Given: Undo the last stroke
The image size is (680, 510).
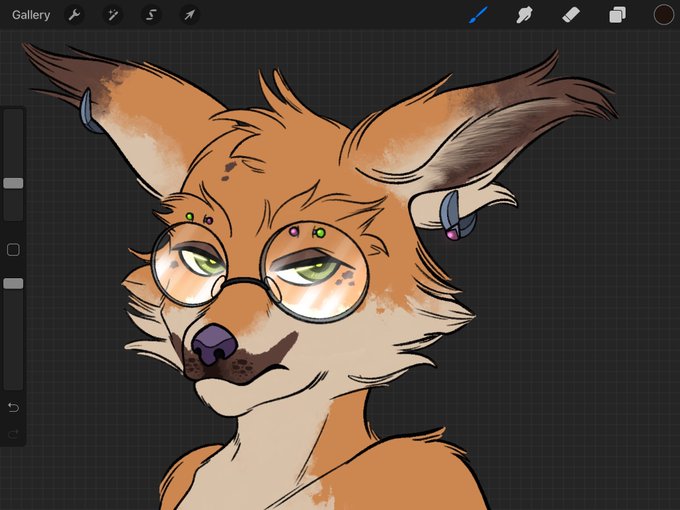Looking at the screenshot, I should pyautogui.click(x=13, y=408).
